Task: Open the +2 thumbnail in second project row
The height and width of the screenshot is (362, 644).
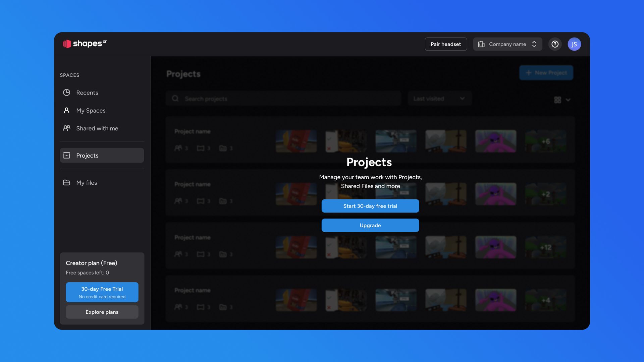Action: (545, 194)
